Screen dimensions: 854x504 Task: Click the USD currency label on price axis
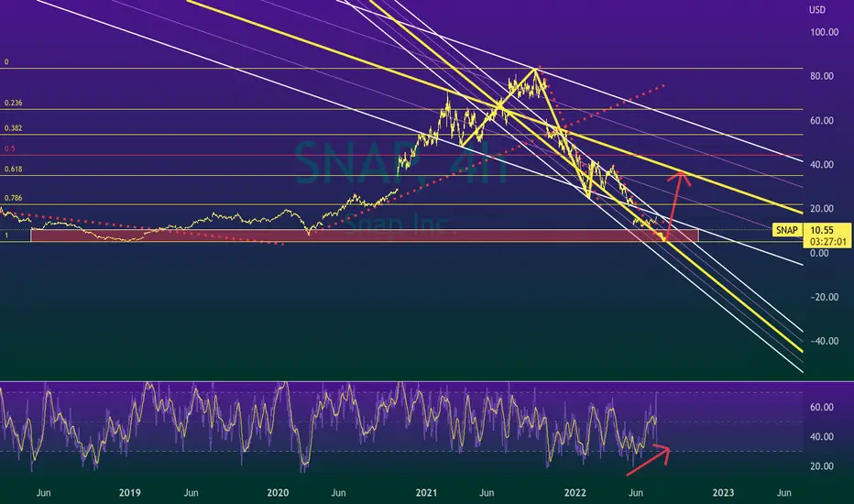tap(817, 10)
